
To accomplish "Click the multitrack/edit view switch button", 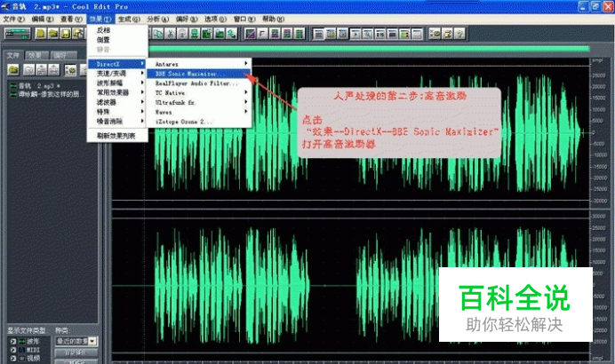I will tap(17, 34).
